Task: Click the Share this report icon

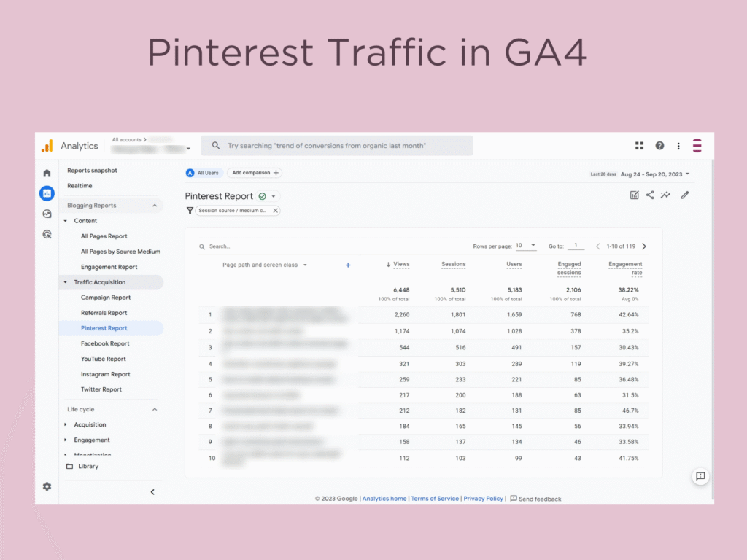Action: 650,195
